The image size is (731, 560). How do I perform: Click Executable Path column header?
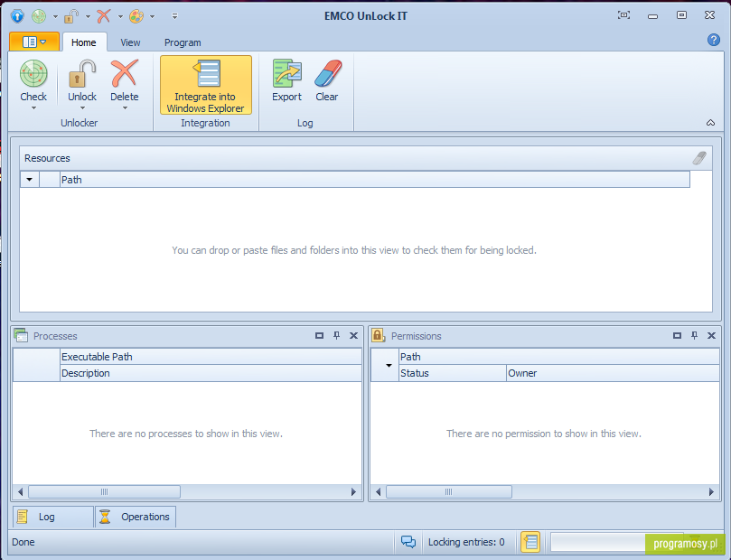point(211,357)
